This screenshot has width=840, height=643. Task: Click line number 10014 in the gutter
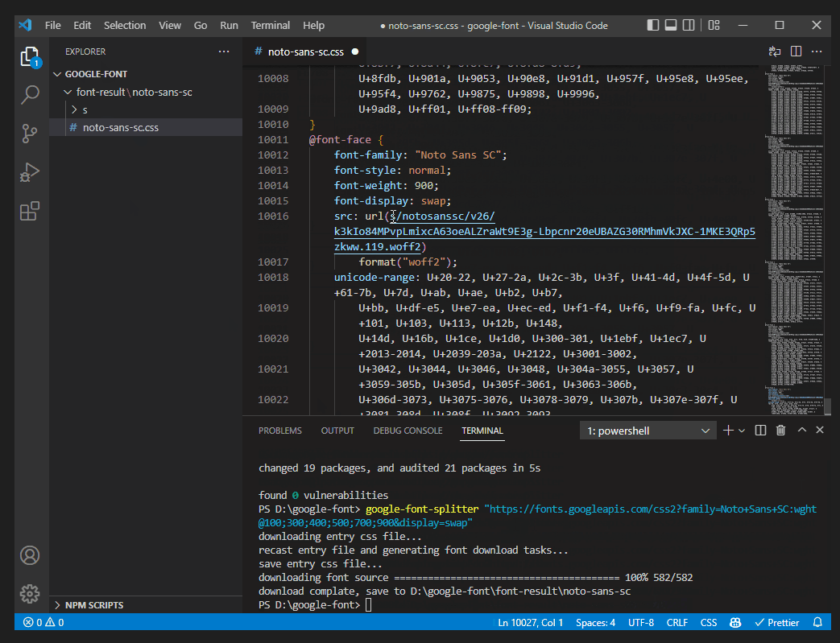point(273,186)
